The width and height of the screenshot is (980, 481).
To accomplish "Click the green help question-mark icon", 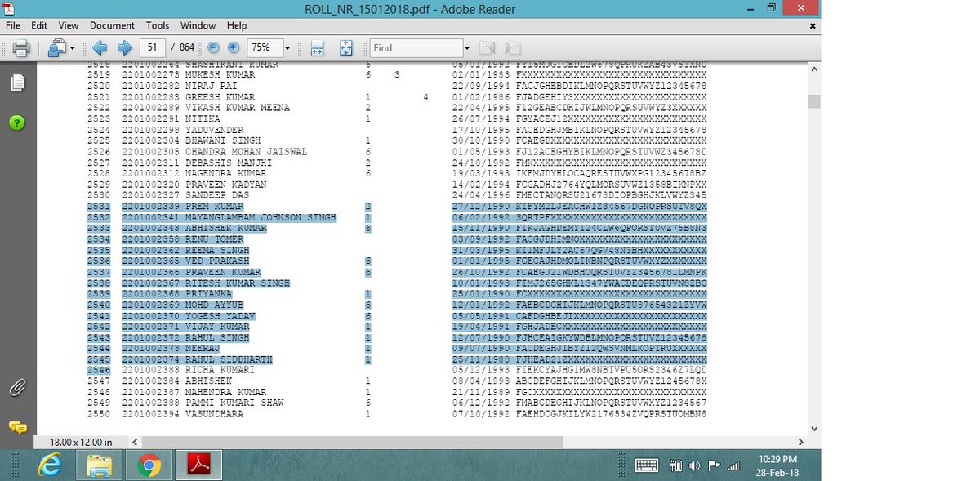I will [17, 122].
